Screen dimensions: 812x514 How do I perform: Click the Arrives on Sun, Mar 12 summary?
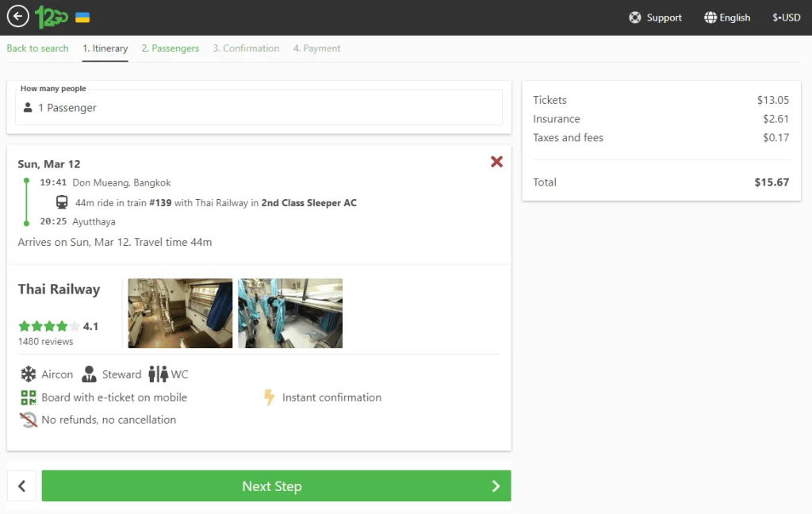point(115,242)
